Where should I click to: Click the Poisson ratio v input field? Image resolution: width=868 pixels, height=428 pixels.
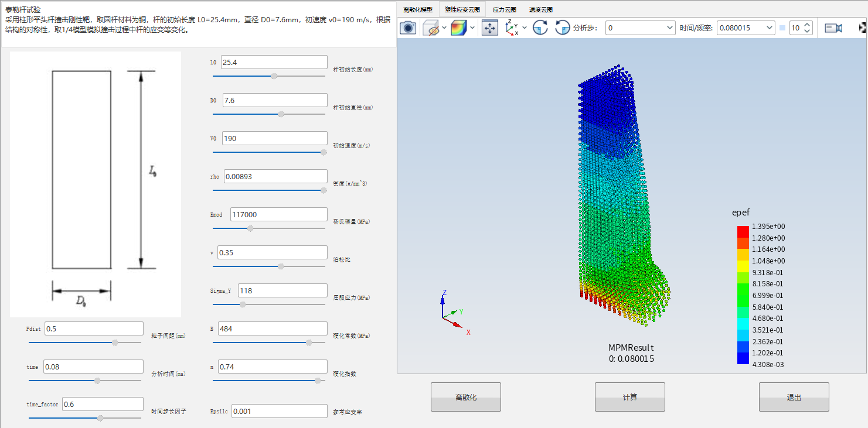pos(272,252)
